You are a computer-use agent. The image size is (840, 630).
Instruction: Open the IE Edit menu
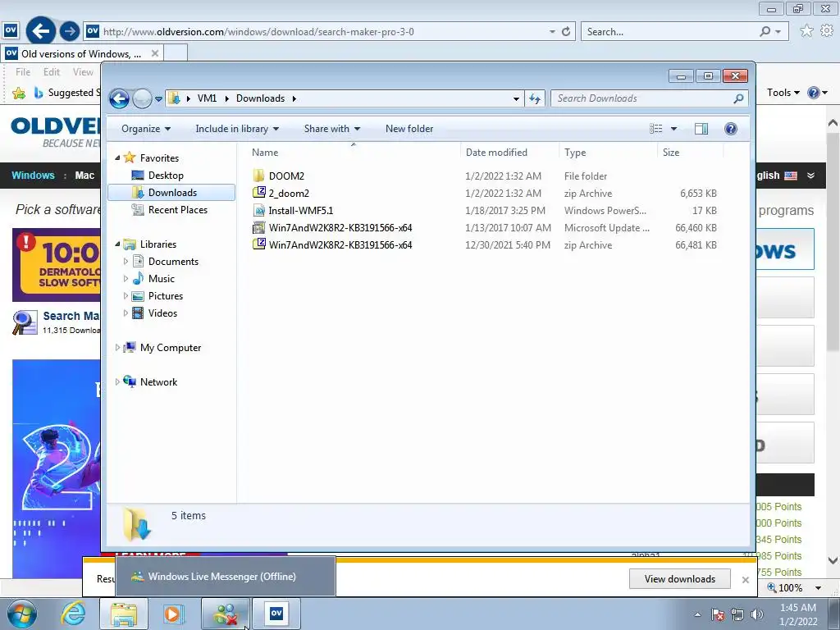point(52,72)
